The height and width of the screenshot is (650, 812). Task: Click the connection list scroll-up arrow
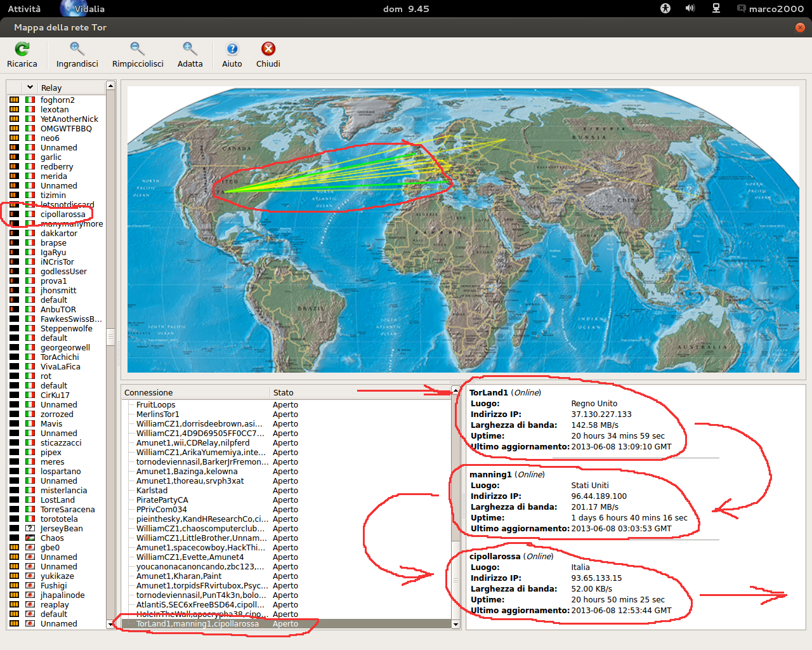(x=455, y=390)
